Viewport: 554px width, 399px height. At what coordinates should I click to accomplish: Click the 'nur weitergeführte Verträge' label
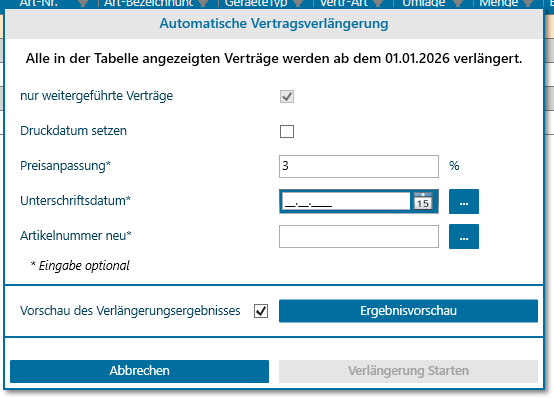[96, 96]
